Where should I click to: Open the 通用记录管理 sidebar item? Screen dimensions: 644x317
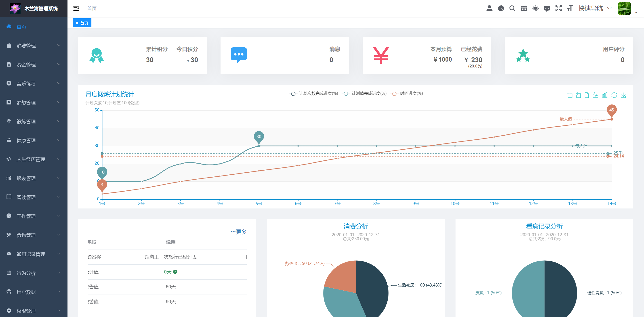pos(34,254)
